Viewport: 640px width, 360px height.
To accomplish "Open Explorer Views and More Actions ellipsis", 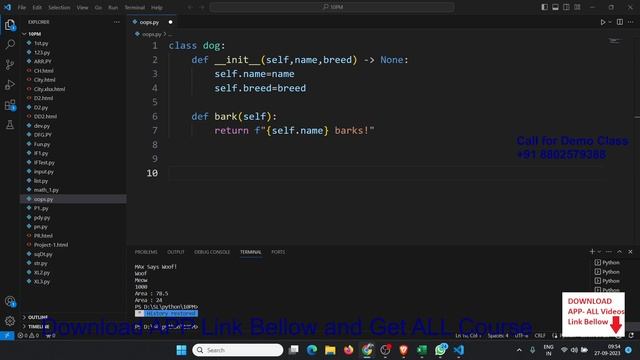I will click(x=117, y=22).
